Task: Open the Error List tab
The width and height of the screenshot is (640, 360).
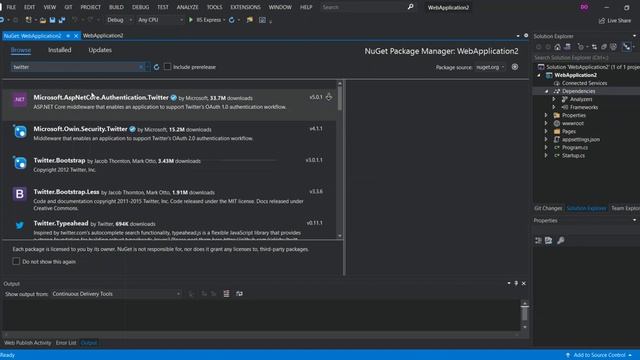Action: (66, 343)
